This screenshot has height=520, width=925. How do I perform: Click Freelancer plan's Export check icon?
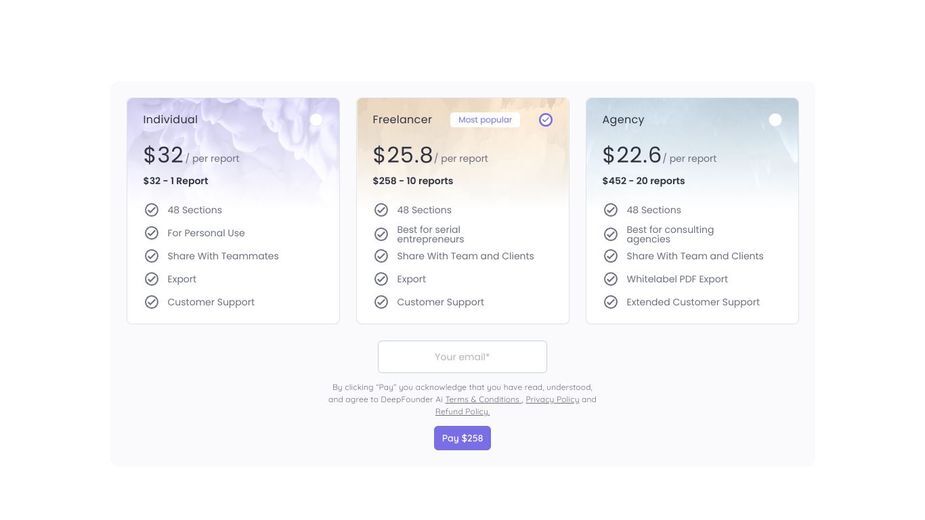click(381, 279)
